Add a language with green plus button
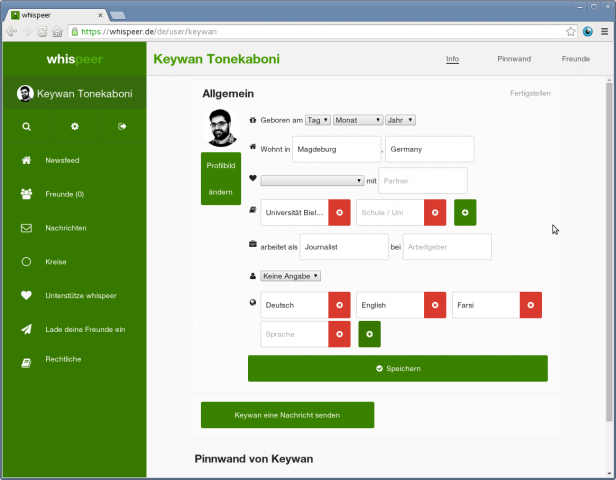Screen dimensions: 616x480 point(369,334)
